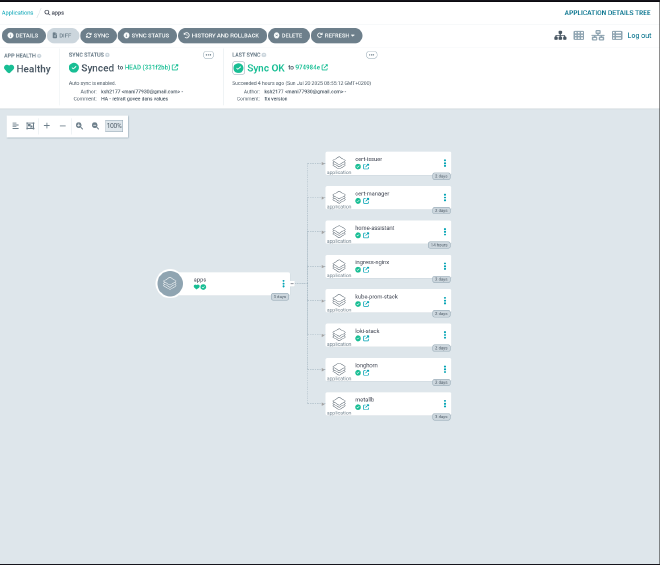Click the zoom out magnifier icon
Screen dimensions: 660x565
(x=95, y=126)
